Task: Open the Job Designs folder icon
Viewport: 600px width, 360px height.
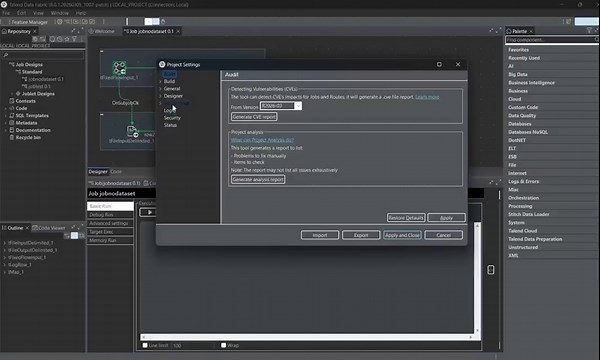Action: point(12,65)
